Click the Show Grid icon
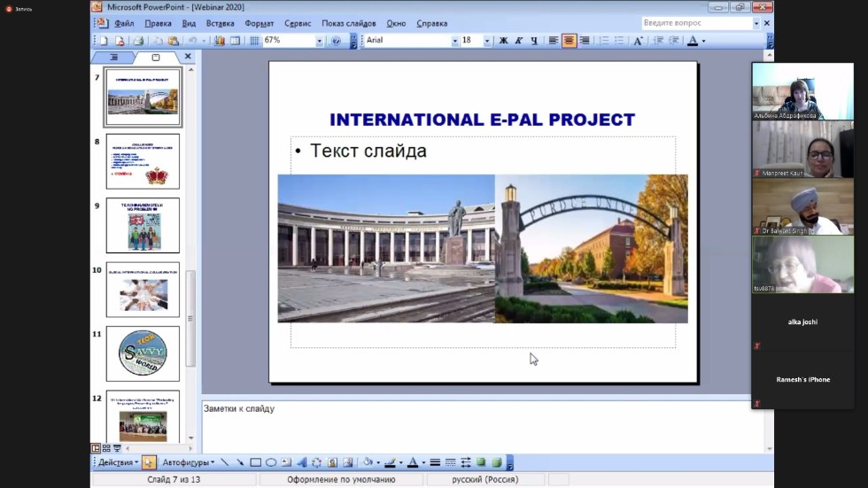Screen dimensions: 868x488 (254, 41)
